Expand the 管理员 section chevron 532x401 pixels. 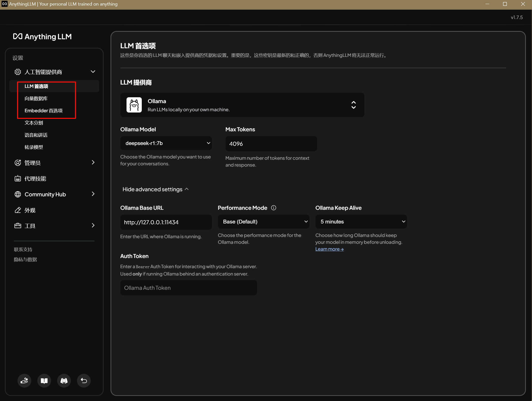(93, 163)
